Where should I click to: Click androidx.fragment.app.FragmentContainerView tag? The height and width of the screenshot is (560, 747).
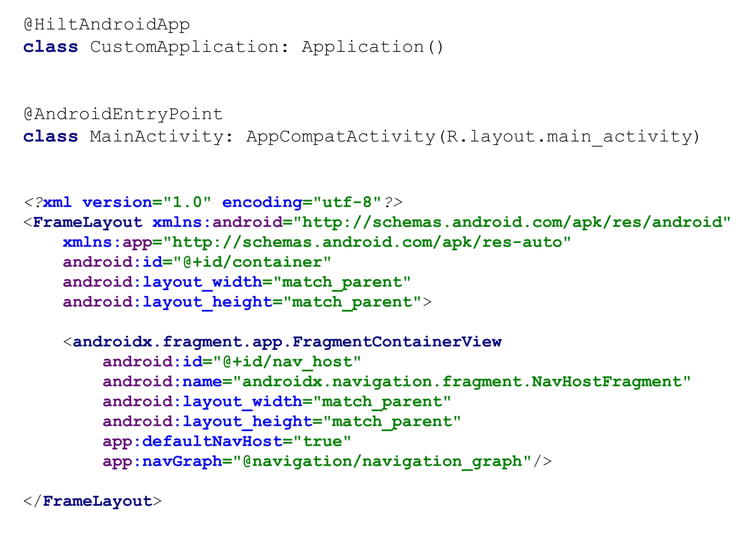tap(287, 342)
